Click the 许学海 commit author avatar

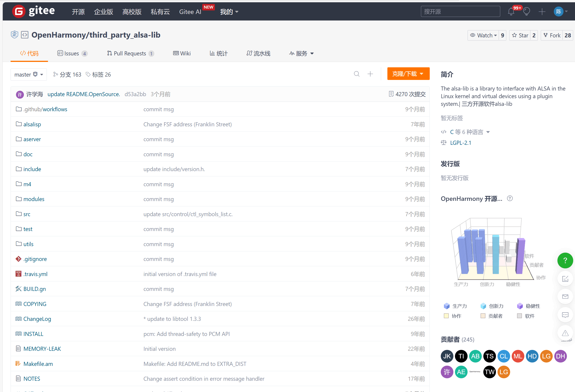(20, 94)
